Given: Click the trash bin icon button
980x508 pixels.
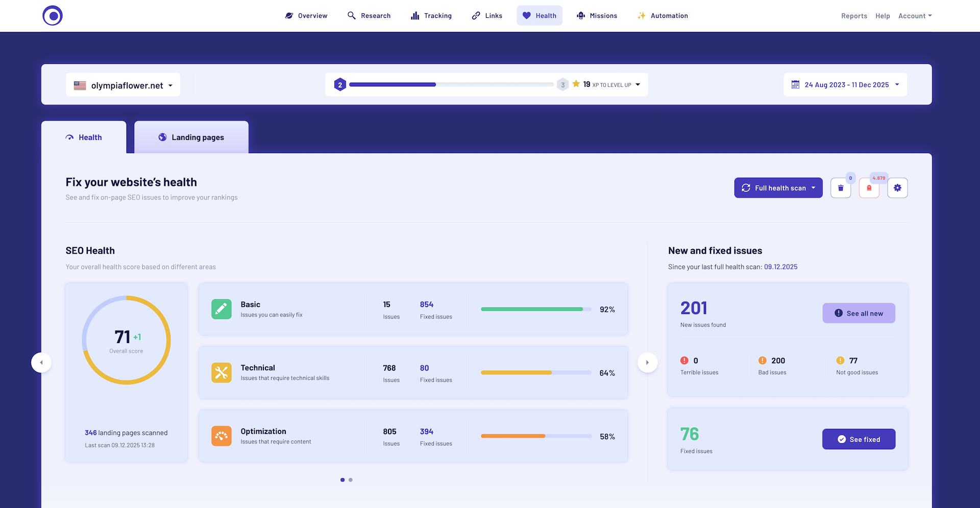Looking at the screenshot, I should [x=840, y=188].
